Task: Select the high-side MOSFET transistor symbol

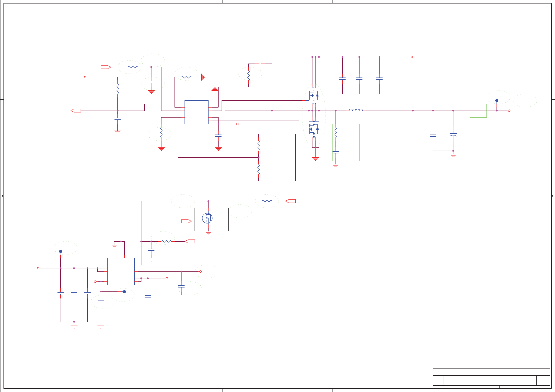Action: pos(314,95)
